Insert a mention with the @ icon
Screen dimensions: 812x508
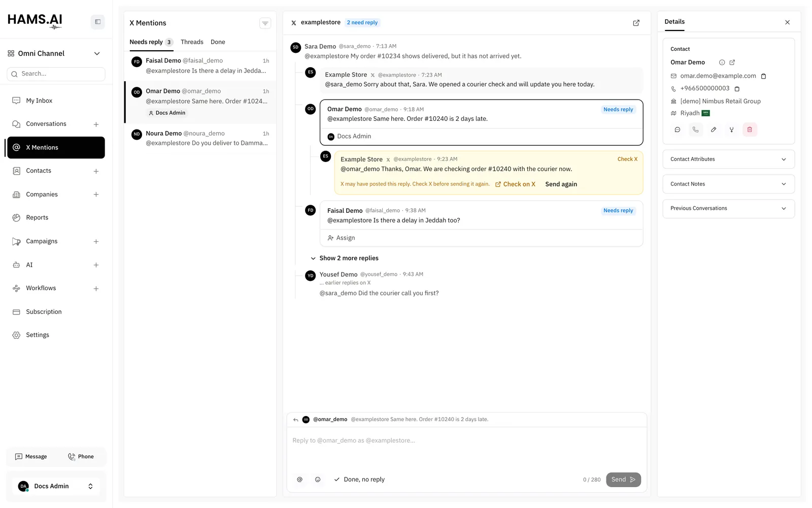[x=299, y=480]
